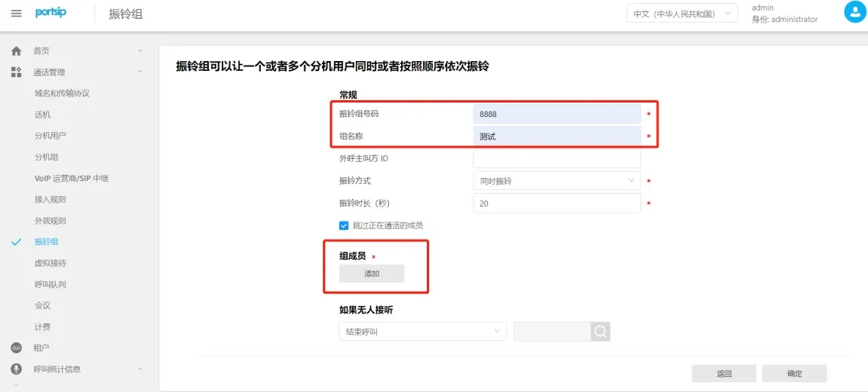
Task: Expand the 首页 menu arrow
Action: pyautogui.click(x=140, y=51)
